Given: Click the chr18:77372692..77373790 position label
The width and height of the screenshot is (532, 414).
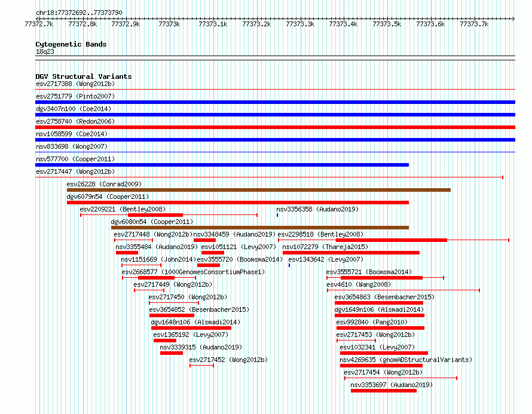Looking at the screenshot, I should (79, 13).
